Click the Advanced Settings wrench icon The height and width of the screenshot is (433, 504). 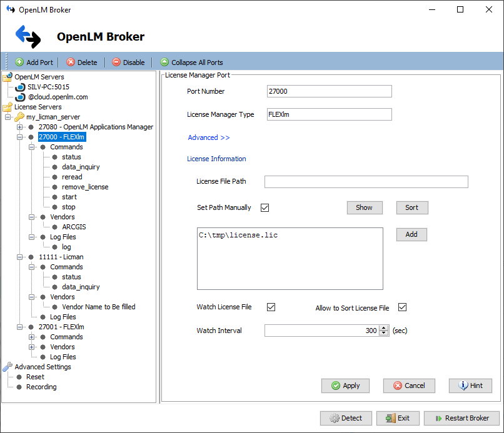point(8,367)
